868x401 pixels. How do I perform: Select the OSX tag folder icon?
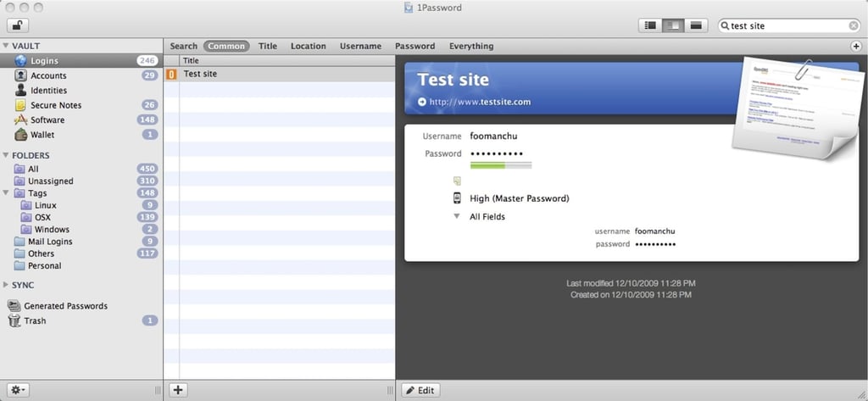[26, 217]
